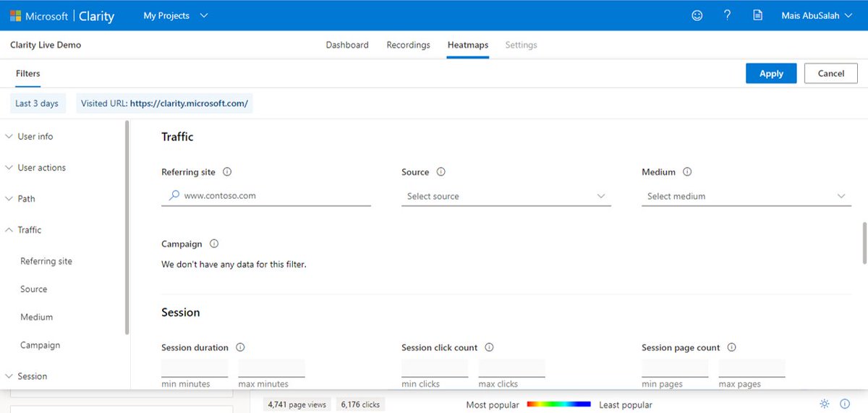Click the Visited URL filter chip
This screenshot has width=868, height=413.
click(x=165, y=103)
